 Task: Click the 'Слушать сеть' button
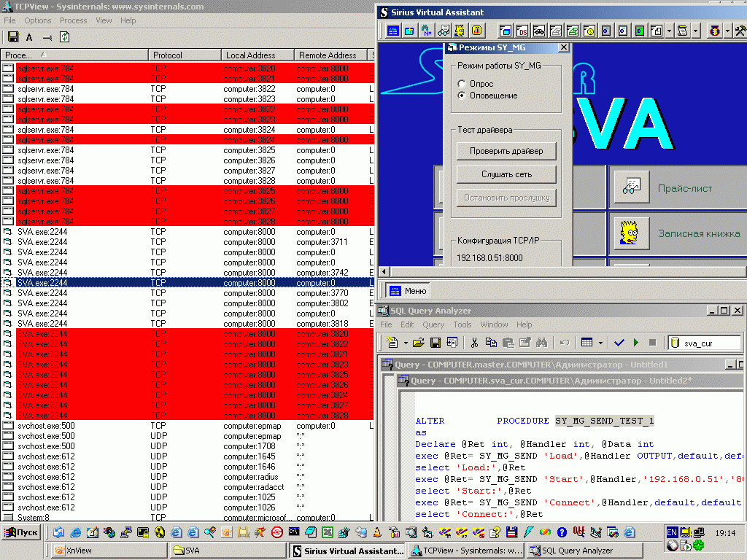[x=506, y=174]
